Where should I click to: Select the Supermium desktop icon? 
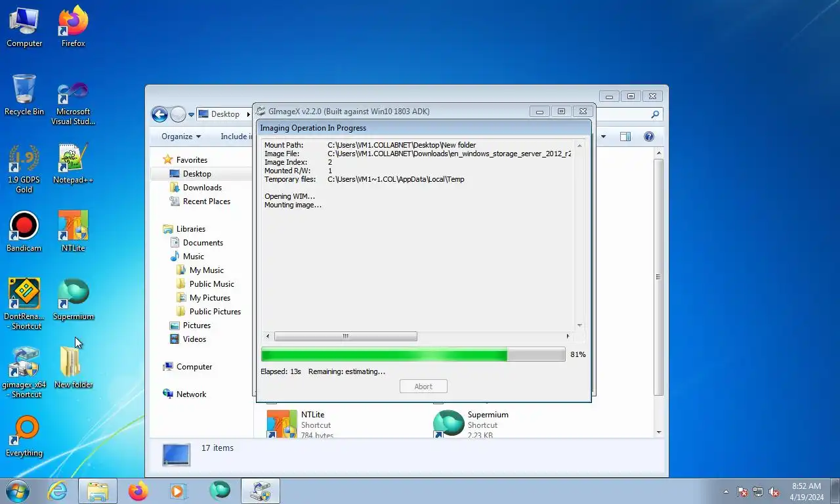click(73, 301)
